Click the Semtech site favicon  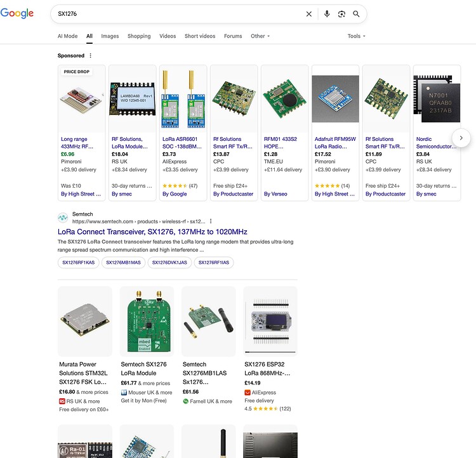tap(63, 218)
